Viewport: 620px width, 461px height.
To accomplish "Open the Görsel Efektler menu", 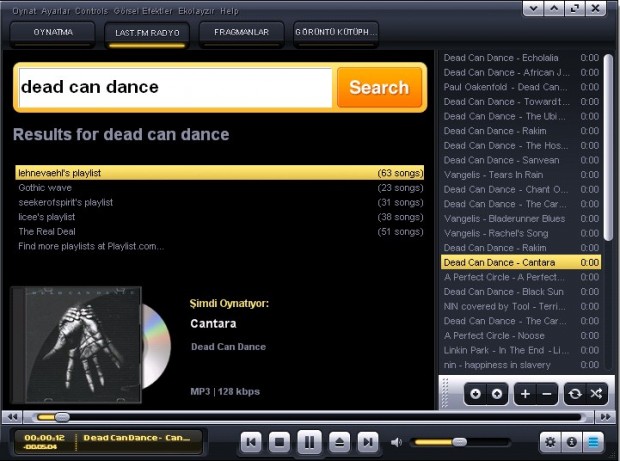I will tap(143, 11).
